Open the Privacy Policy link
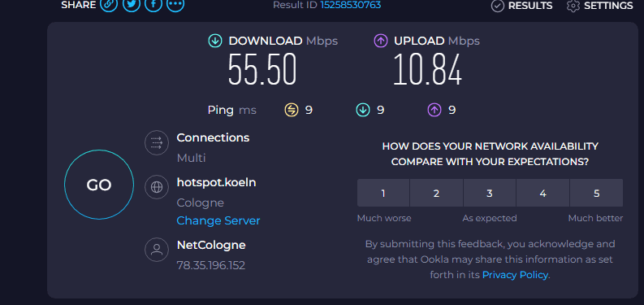644x305 pixels. pos(515,275)
